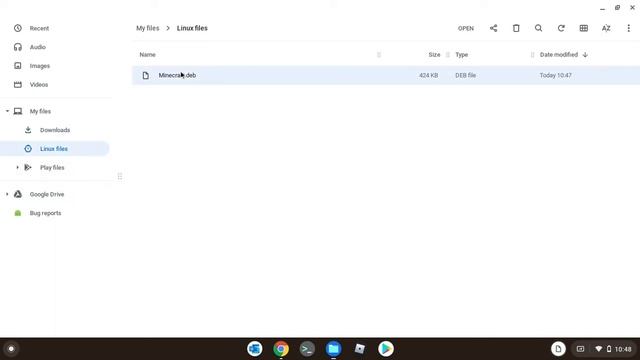The image size is (640, 360).
Task: Refresh the Linux files folder
Action: coord(561,28)
